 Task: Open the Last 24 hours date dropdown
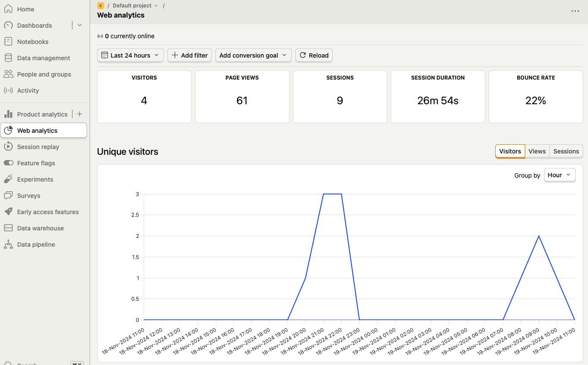coord(131,55)
